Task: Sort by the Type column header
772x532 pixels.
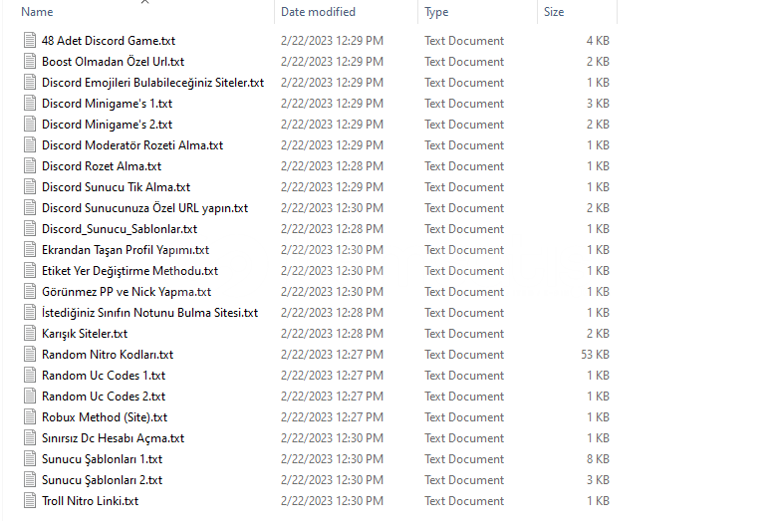Action: pos(436,12)
